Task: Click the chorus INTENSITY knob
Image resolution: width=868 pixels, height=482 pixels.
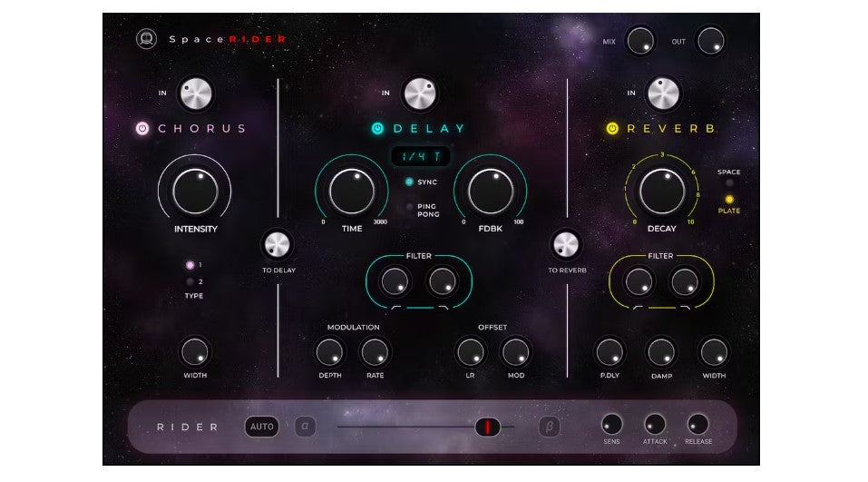Action: pyautogui.click(x=195, y=192)
